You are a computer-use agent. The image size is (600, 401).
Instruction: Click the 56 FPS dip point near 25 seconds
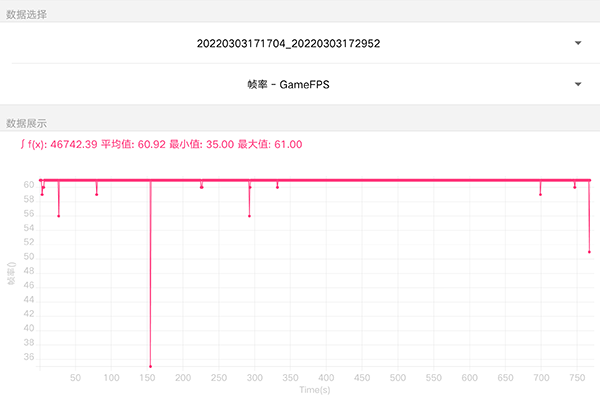pyautogui.click(x=59, y=216)
